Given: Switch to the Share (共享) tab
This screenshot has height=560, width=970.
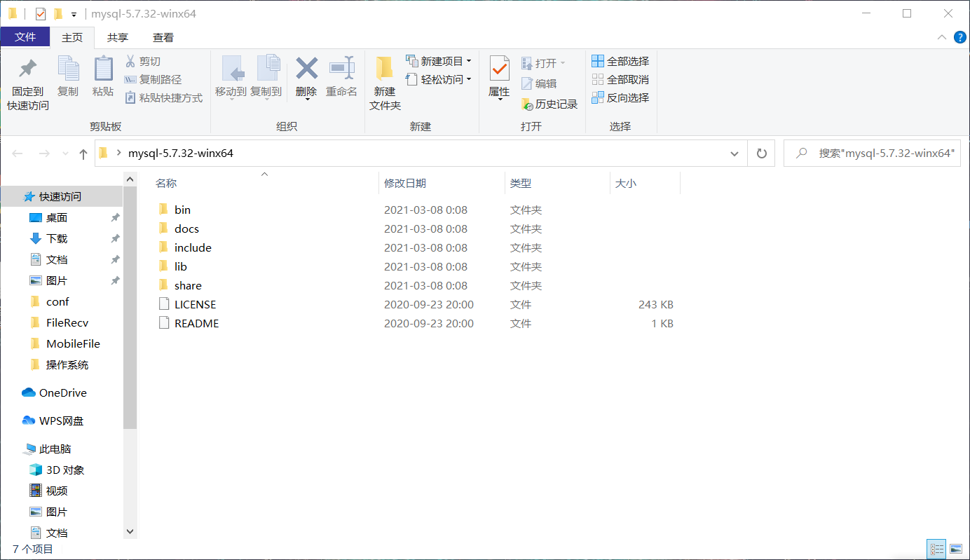Looking at the screenshot, I should 118,38.
